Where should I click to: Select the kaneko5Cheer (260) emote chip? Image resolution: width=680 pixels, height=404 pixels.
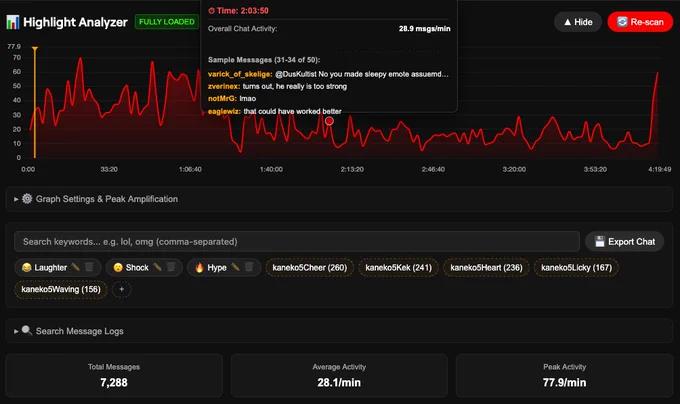310,267
